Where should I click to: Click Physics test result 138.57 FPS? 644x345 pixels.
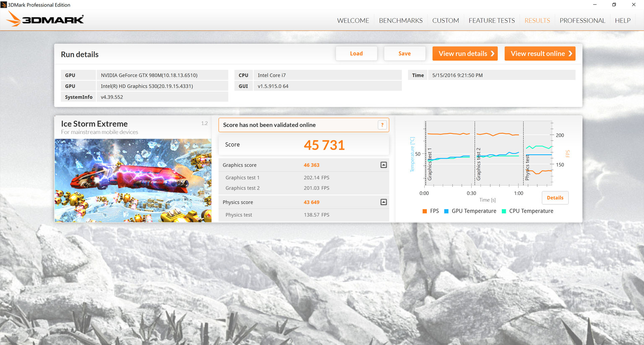(317, 215)
